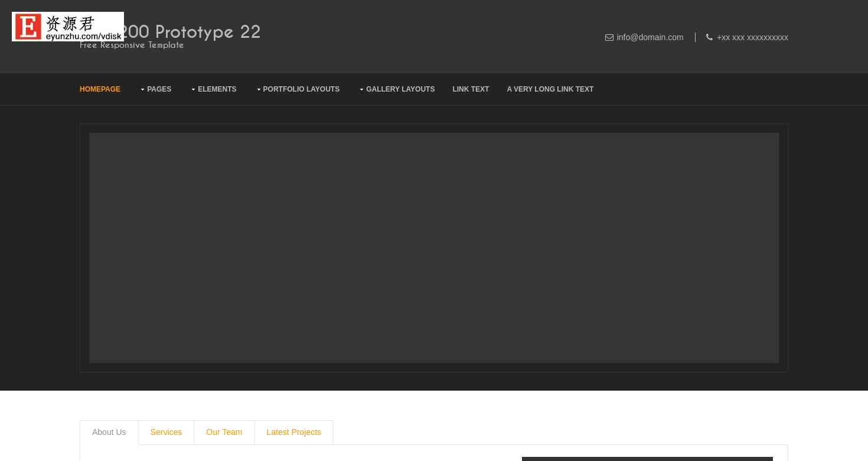
Task: Open the info@domain.com email link
Action: (x=650, y=37)
